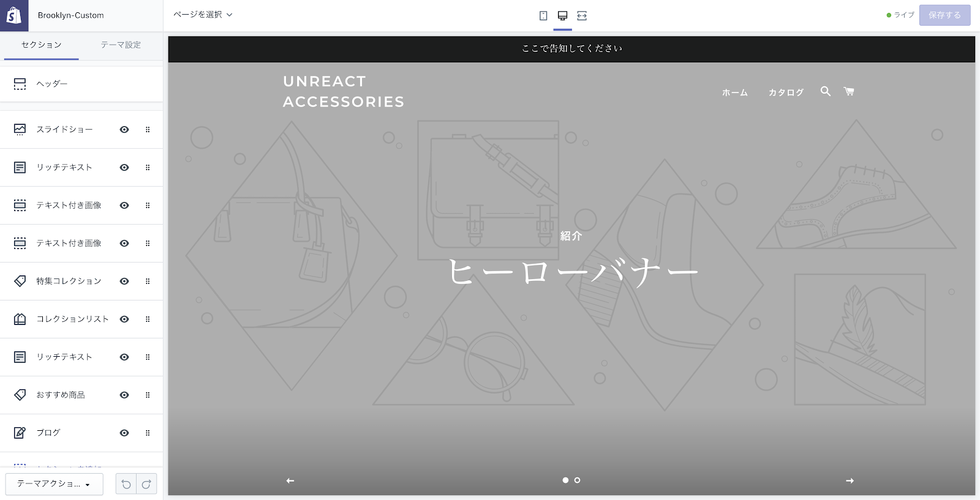Switch to the テーマ設定 tab
Screen dimensions: 980x500
[121, 45]
